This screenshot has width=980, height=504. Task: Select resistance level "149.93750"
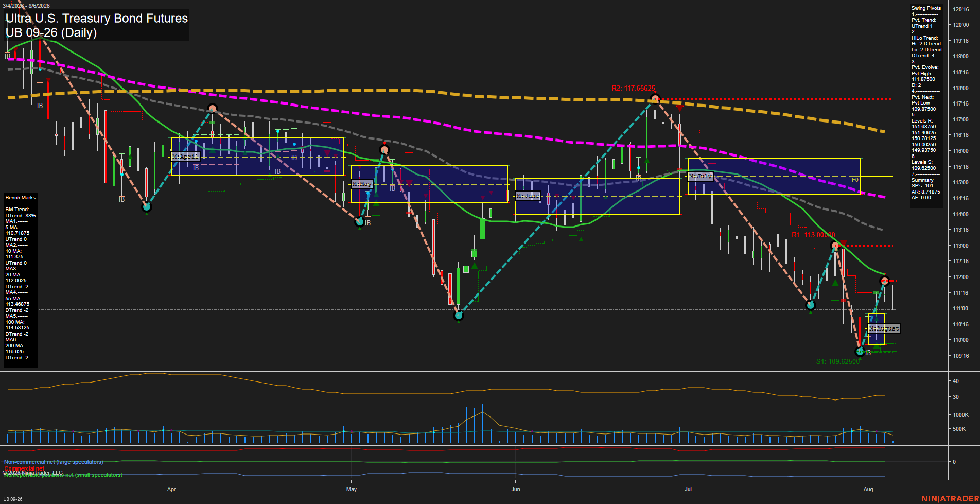click(923, 150)
